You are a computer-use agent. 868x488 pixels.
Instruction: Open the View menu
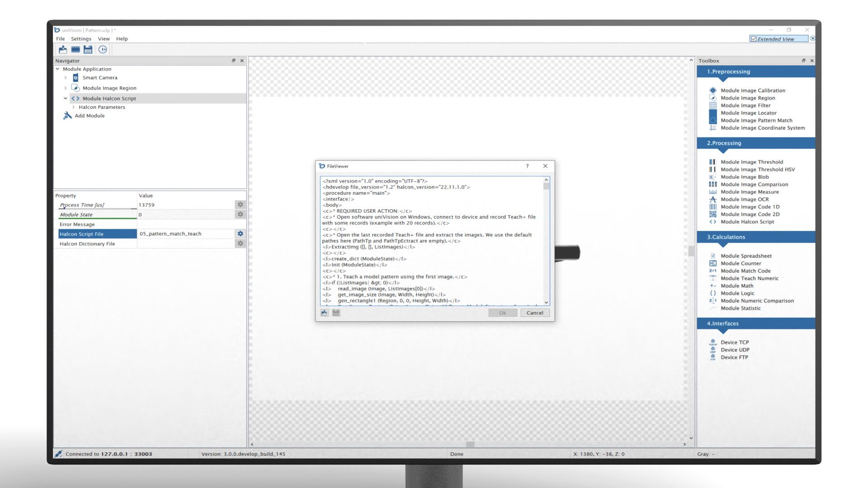[104, 39]
